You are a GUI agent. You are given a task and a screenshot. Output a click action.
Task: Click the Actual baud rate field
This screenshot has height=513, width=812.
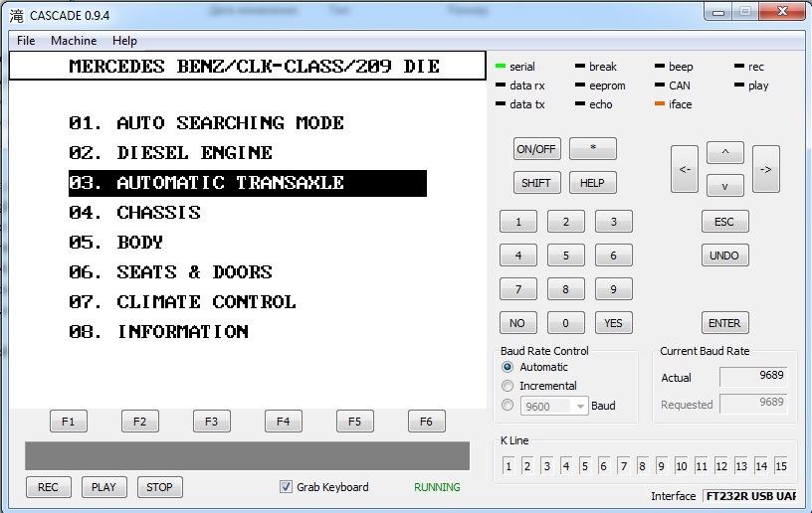(753, 376)
